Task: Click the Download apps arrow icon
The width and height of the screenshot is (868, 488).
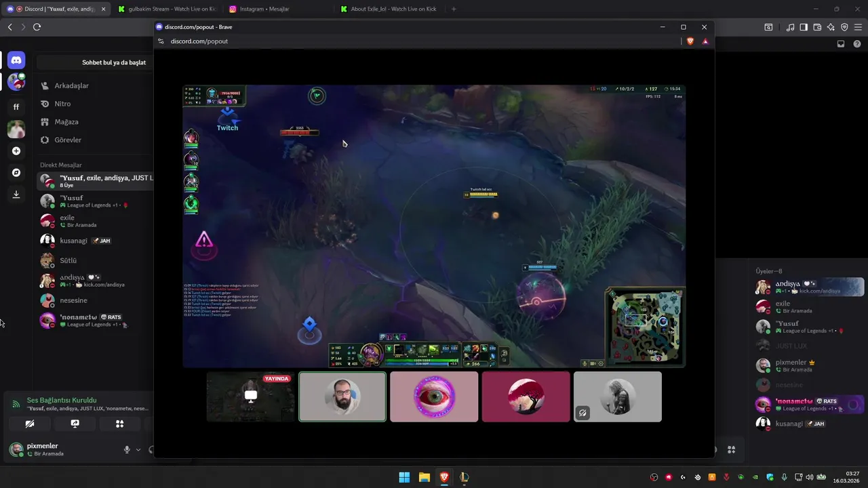Action: (x=16, y=195)
